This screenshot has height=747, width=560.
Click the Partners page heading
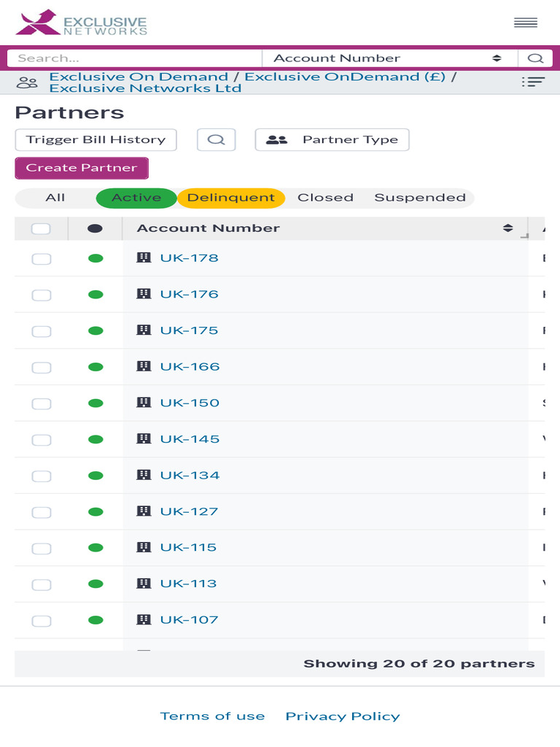[69, 112]
